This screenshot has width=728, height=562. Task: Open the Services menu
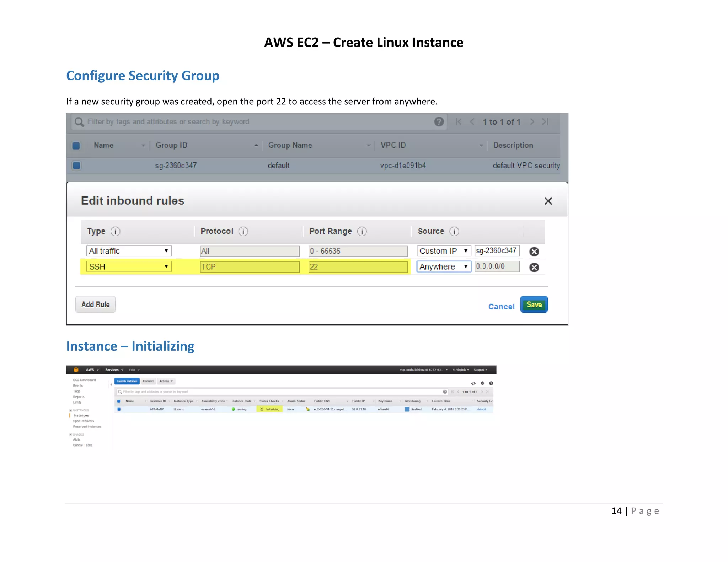click(x=114, y=370)
